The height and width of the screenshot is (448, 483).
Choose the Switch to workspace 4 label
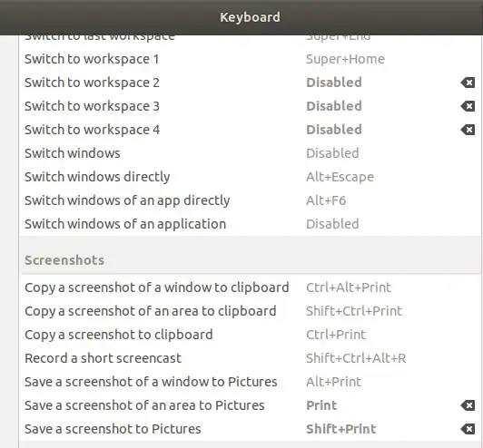tap(92, 130)
